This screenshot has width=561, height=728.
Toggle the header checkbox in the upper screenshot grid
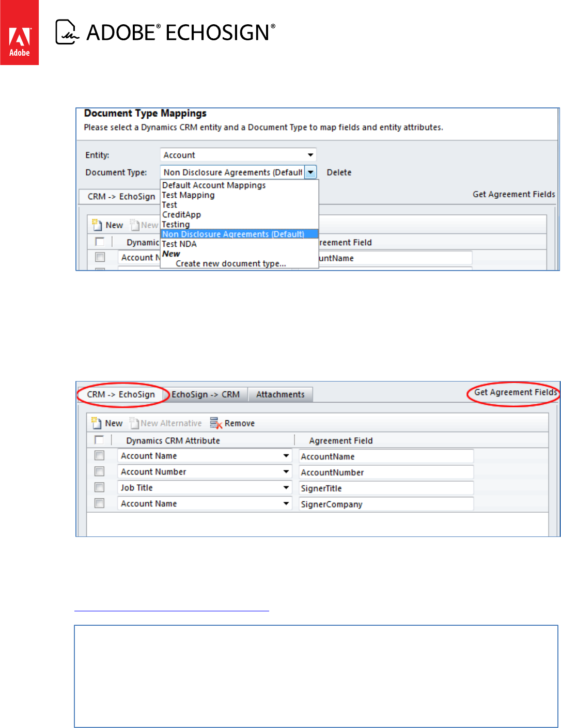click(100, 242)
